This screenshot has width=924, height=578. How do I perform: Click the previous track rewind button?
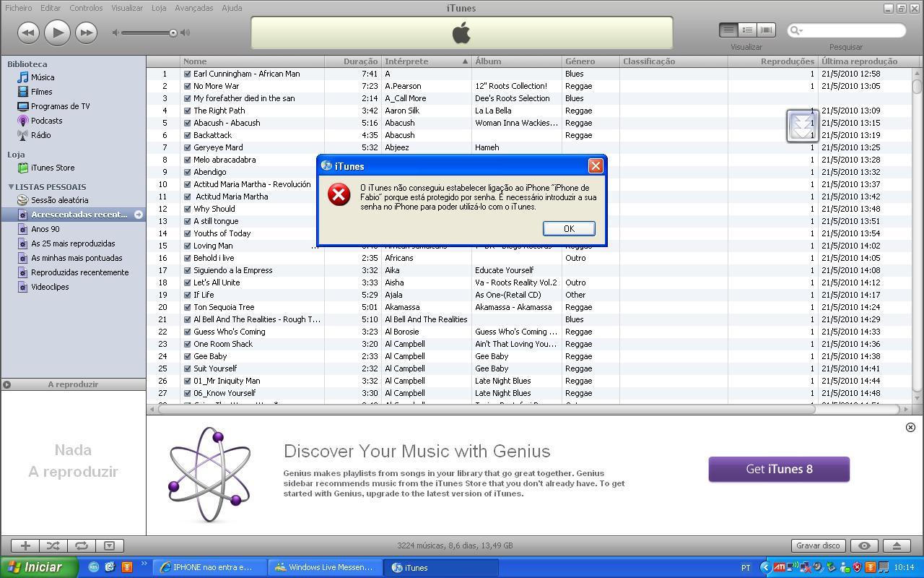(x=28, y=32)
